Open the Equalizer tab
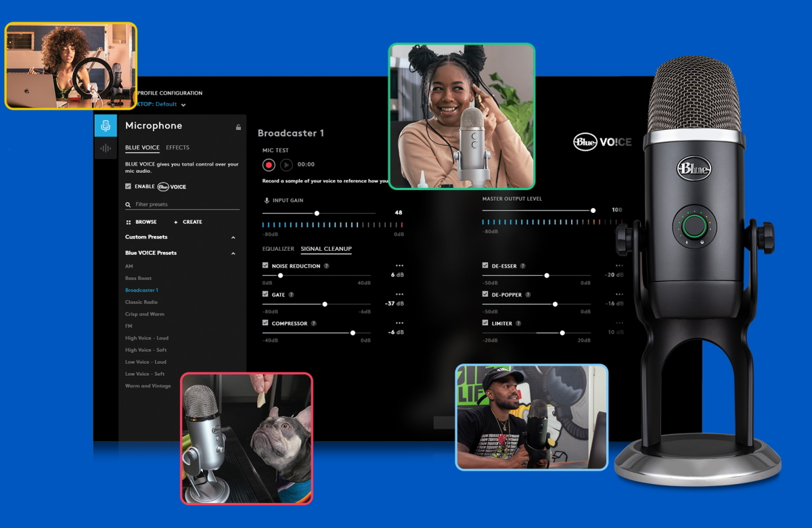 (278, 249)
